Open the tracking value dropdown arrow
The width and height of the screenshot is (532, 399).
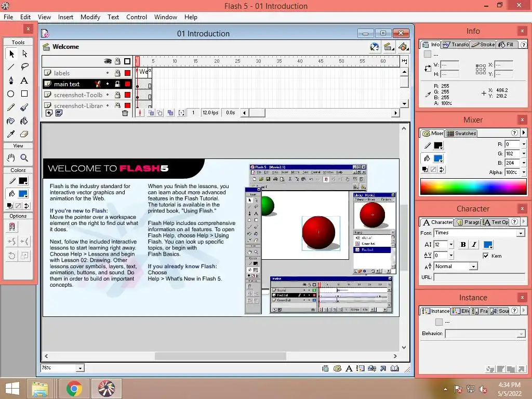(x=451, y=255)
